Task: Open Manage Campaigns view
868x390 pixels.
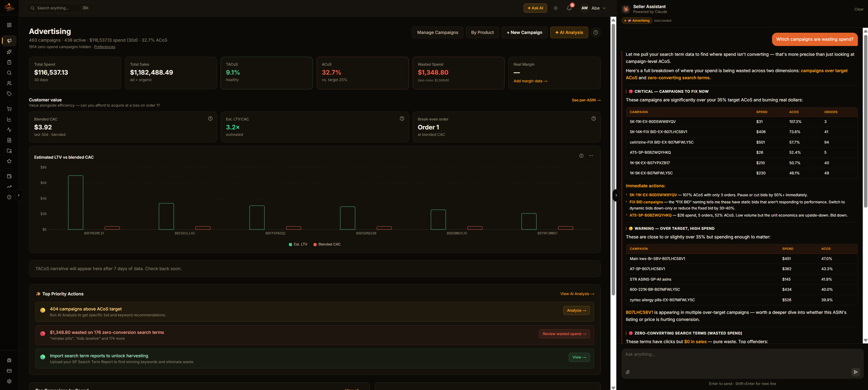Action: point(438,33)
